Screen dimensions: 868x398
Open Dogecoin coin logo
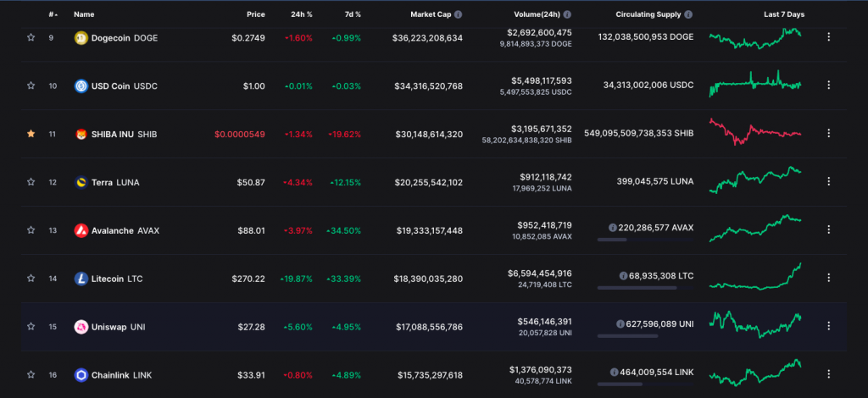tap(81, 38)
